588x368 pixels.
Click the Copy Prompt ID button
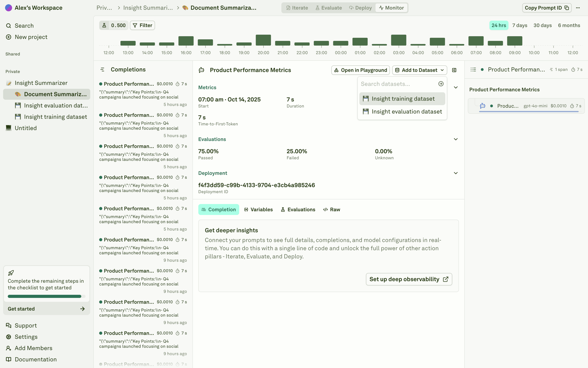point(547,8)
